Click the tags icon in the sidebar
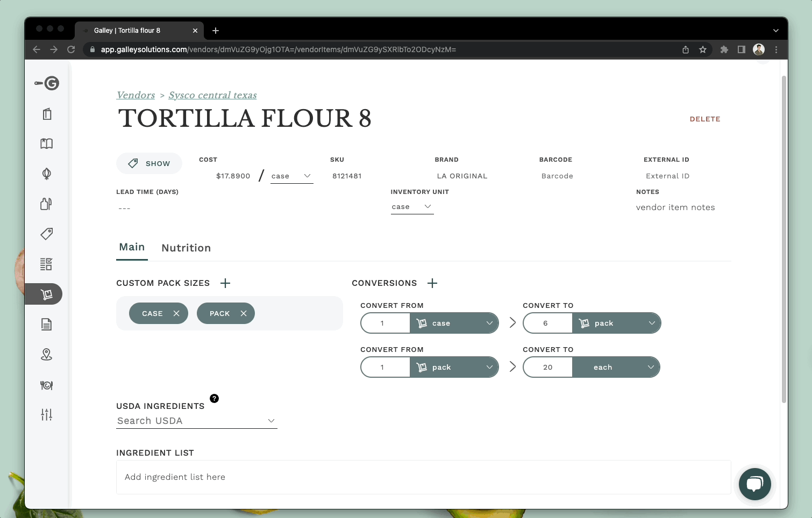Image resolution: width=812 pixels, height=518 pixels. [x=46, y=234]
